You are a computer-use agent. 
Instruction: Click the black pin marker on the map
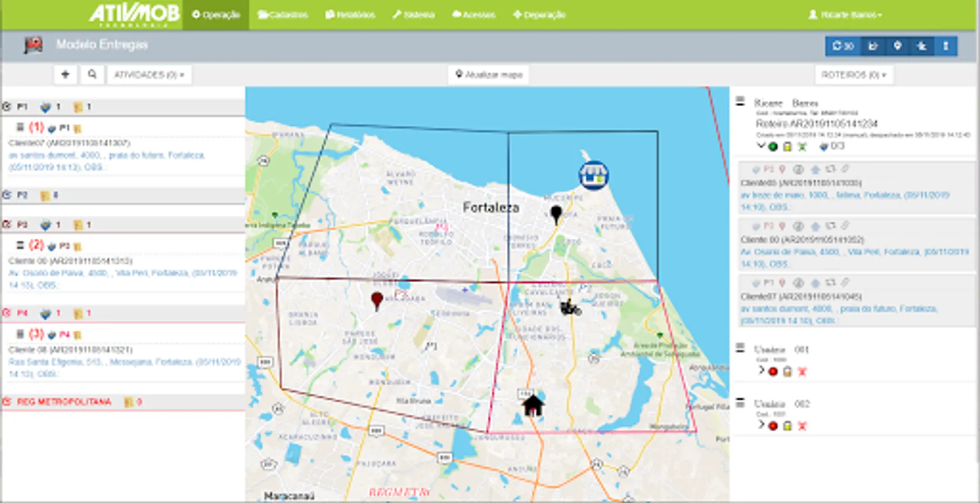[x=556, y=215]
